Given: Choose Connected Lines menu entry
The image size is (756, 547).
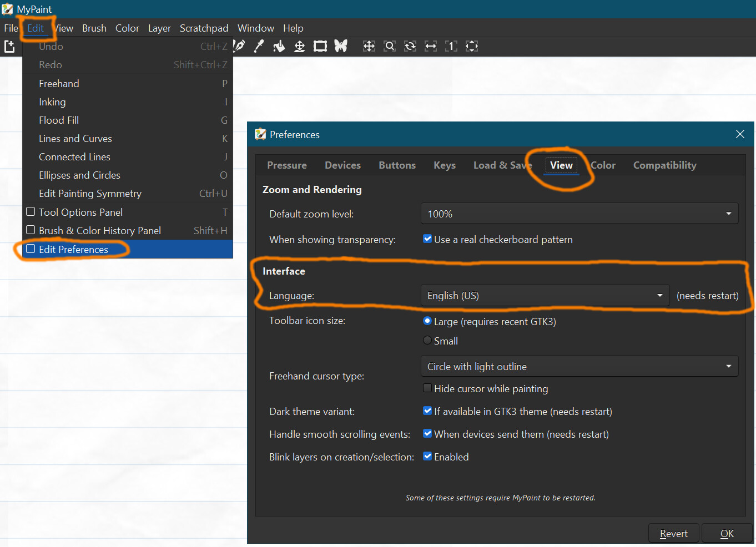Looking at the screenshot, I should pos(127,156).
